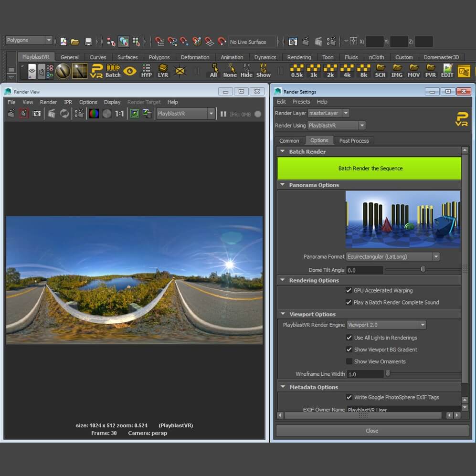Image resolution: width=476 pixels, height=476 pixels.
Task: Open the PlayblastVR renderer dropdown in Render View
Action: [x=185, y=114]
